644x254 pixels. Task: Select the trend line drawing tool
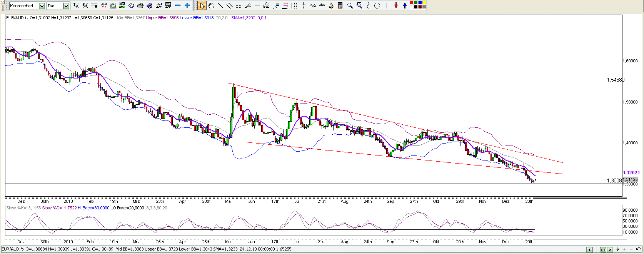220,5
